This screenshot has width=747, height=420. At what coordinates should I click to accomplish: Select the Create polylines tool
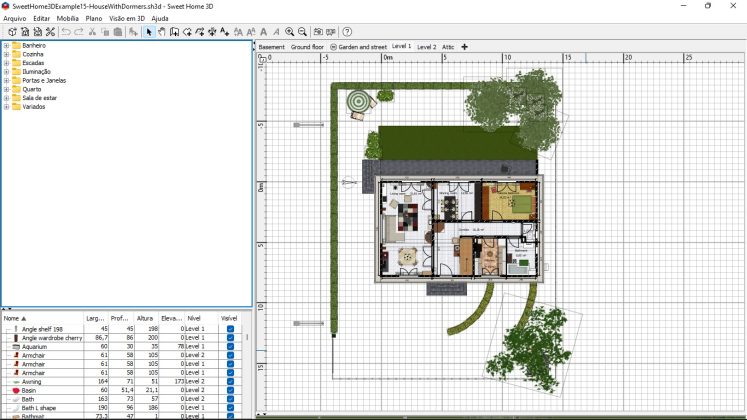200,32
